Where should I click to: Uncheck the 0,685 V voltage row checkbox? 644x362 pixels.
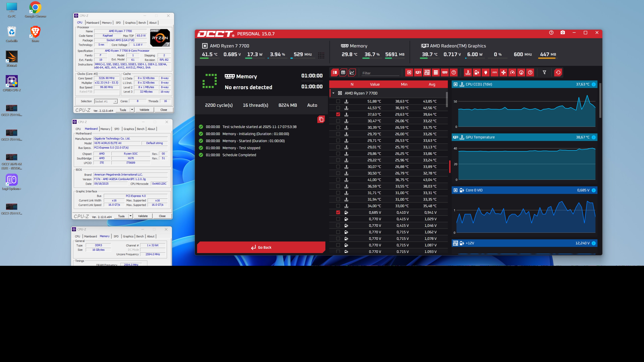(x=338, y=212)
